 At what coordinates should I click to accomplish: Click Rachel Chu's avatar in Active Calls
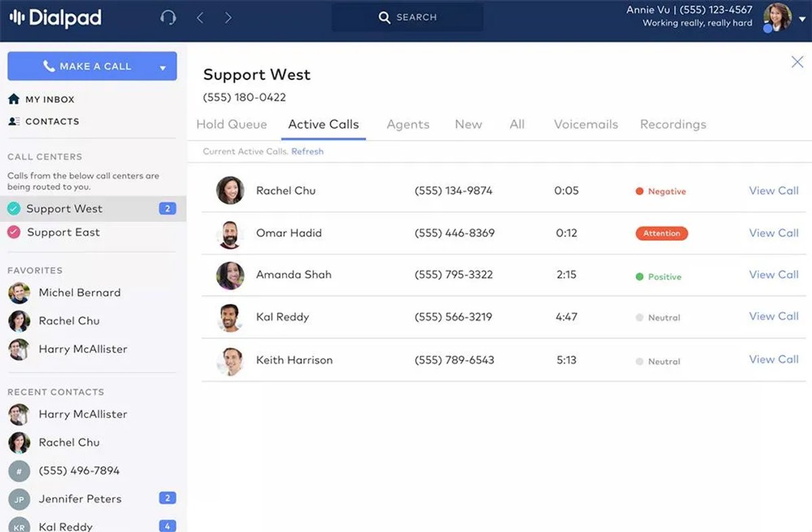(230, 191)
